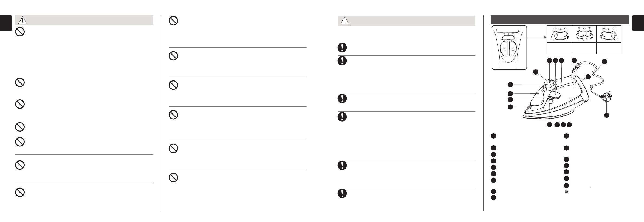The width and height of the screenshot is (644, 222).
Task: Select the first prohibition icon under the left warning header
Action: pos(20,32)
